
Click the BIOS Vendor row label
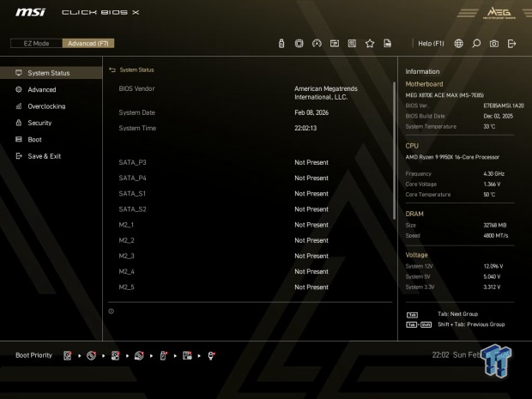136,88
